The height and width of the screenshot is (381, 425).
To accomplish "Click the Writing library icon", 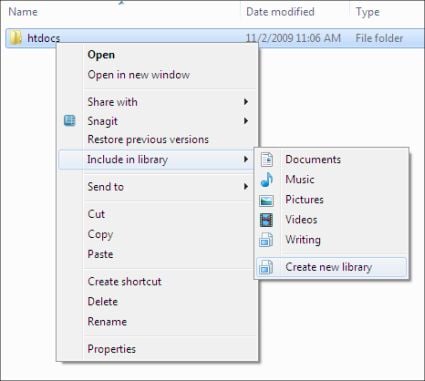I will 266,240.
